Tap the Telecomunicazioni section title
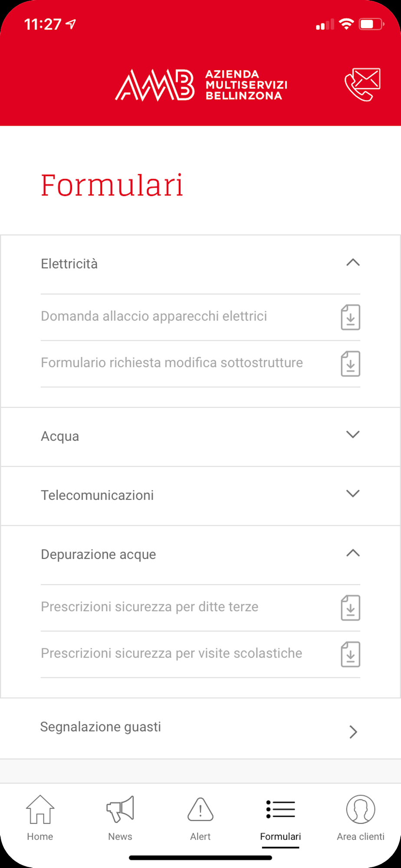 [x=97, y=495]
